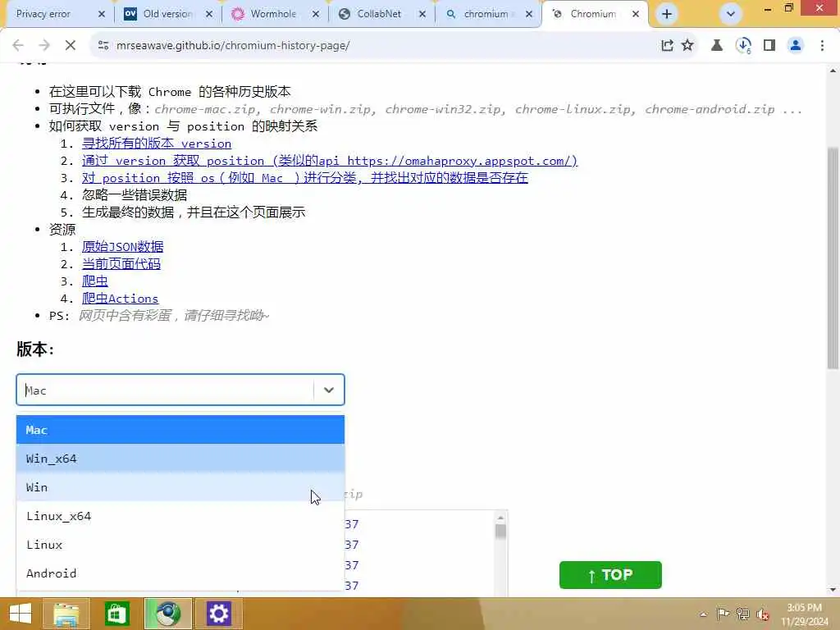Viewport: 840px width, 630px height.
Task: Close the active Chromium tab
Action: coord(636,15)
